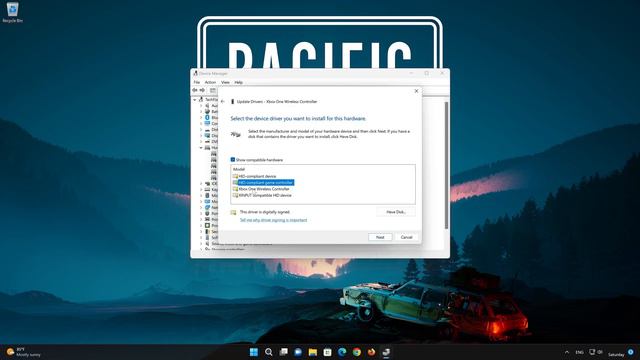Click Device Manager toolbar properties icon
The image size is (640, 360).
click(x=213, y=90)
